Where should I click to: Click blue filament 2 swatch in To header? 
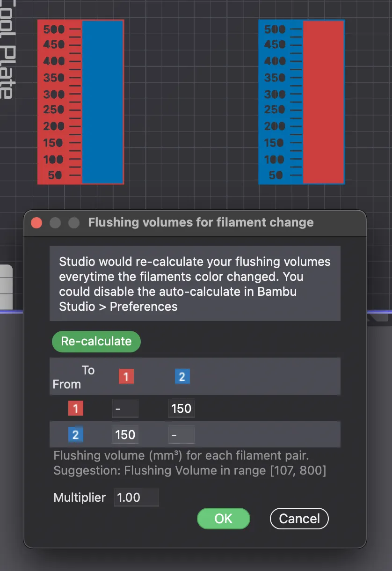182,377
